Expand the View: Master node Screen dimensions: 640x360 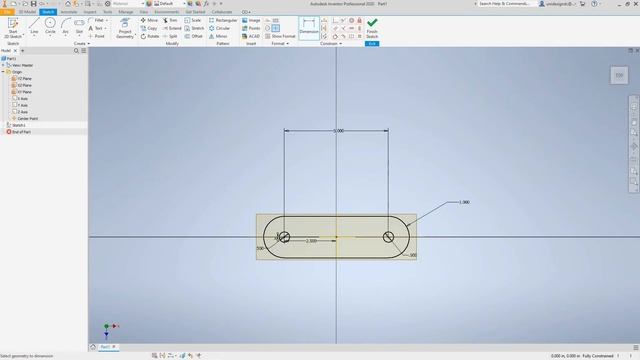(3, 65)
